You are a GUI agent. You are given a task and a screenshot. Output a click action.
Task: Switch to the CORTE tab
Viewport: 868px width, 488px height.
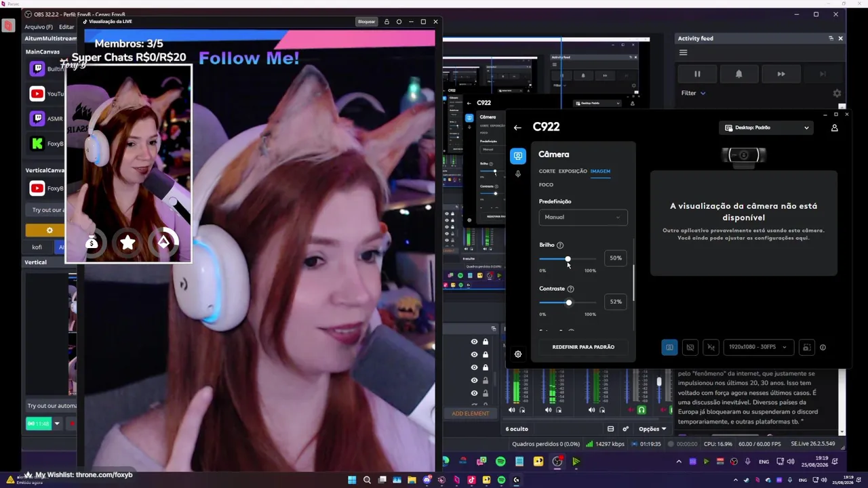(547, 171)
